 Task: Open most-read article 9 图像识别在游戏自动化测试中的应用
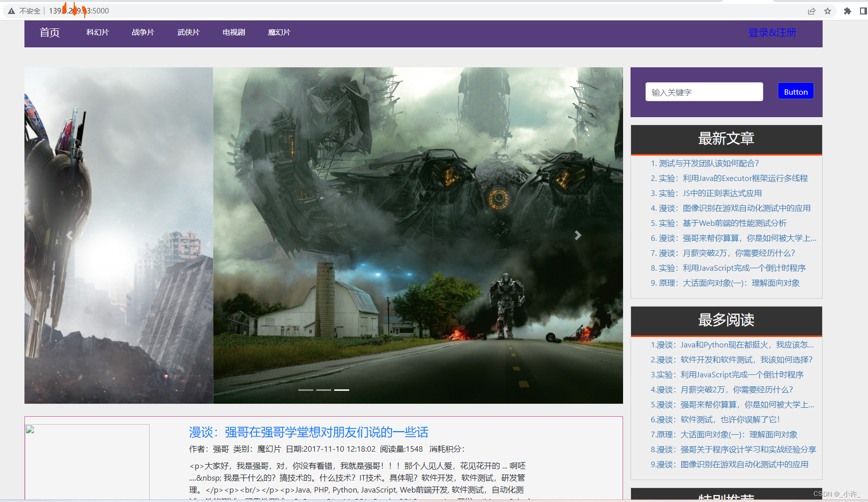coord(730,465)
